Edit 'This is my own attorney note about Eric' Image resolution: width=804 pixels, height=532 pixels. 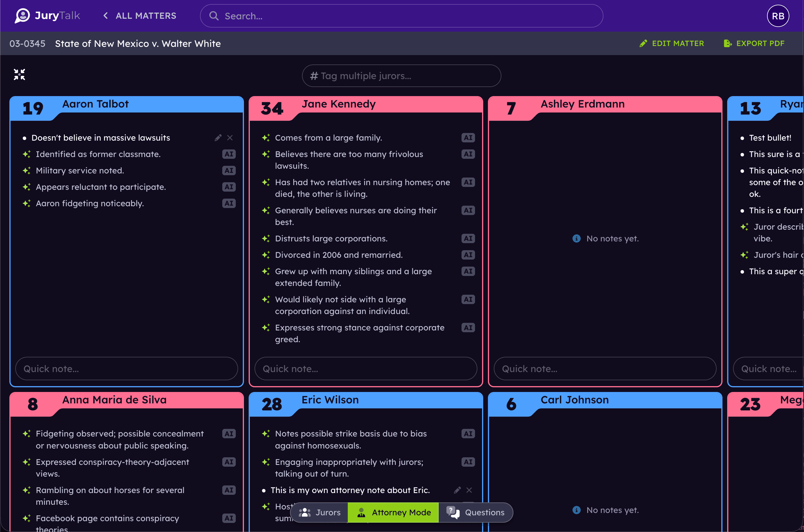coord(457,490)
